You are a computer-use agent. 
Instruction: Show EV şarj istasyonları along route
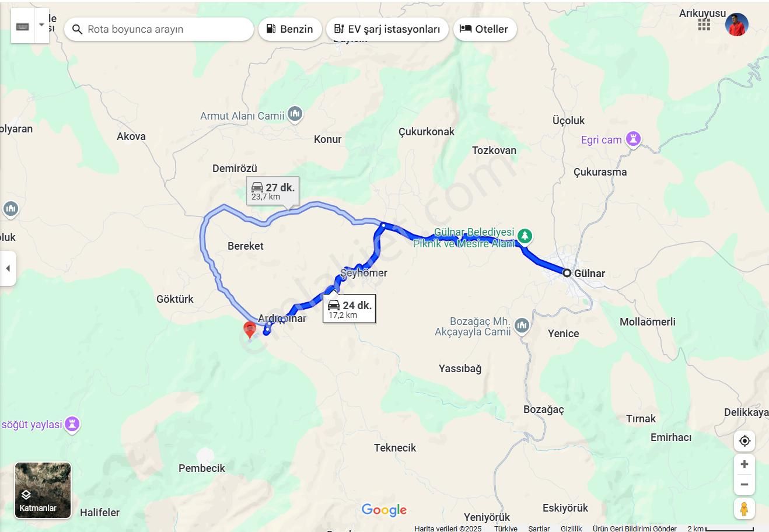[387, 29]
